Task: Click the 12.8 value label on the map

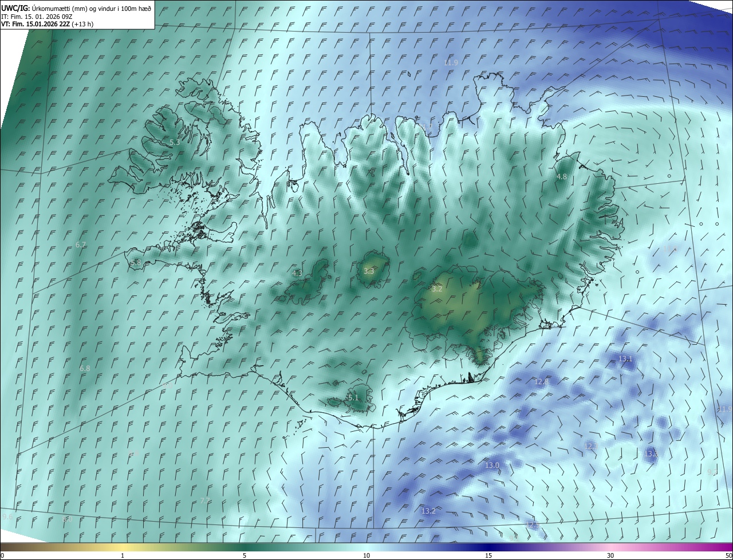Action: 541,381
